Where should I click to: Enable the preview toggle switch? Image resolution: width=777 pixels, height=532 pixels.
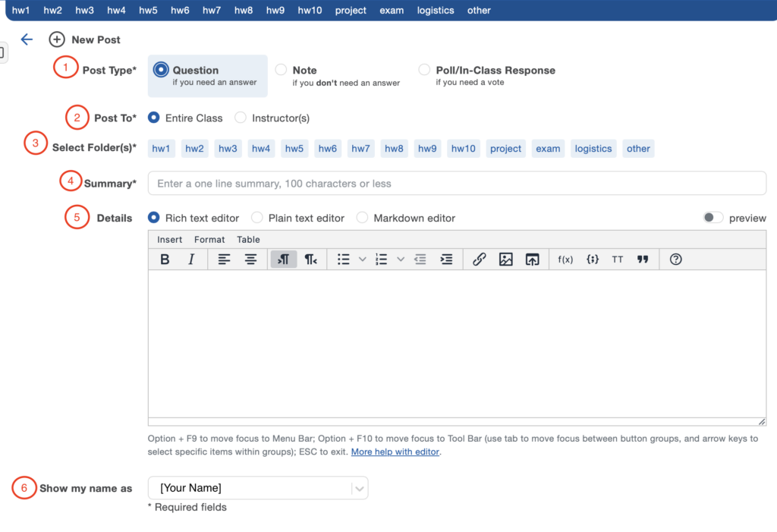(x=713, y=218)
